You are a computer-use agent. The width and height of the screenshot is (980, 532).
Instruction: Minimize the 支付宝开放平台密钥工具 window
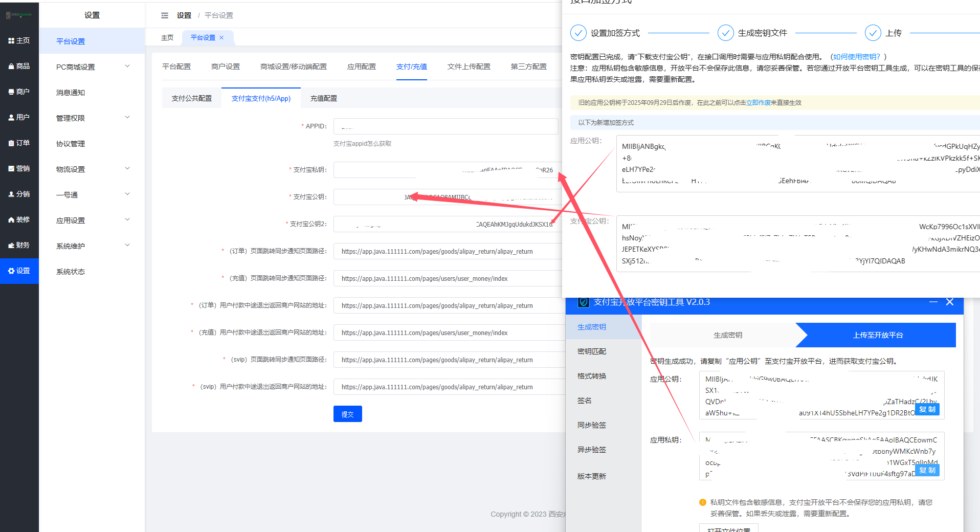click(x=933, y=302)
